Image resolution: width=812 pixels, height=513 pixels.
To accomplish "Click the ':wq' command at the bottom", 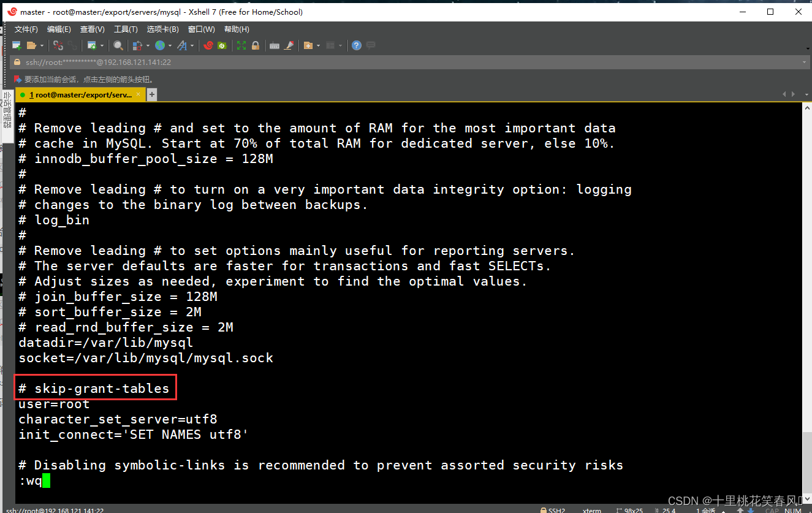I will click(x=31, y=481).
